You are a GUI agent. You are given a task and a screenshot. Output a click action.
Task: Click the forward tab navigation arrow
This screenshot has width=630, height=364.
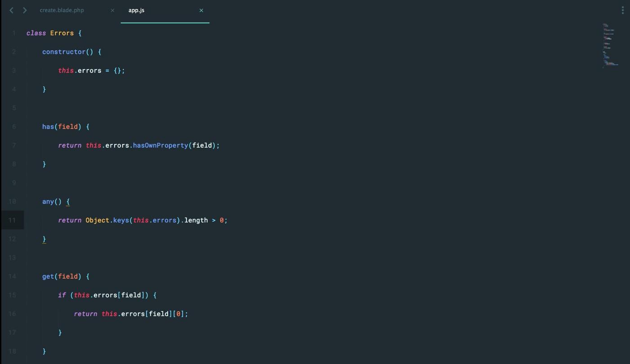click(25, 10)
